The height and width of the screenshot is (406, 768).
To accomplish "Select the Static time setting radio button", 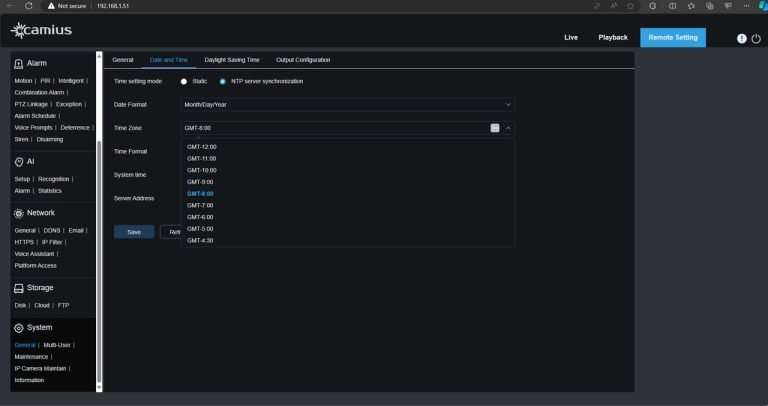I will point(184,81).
